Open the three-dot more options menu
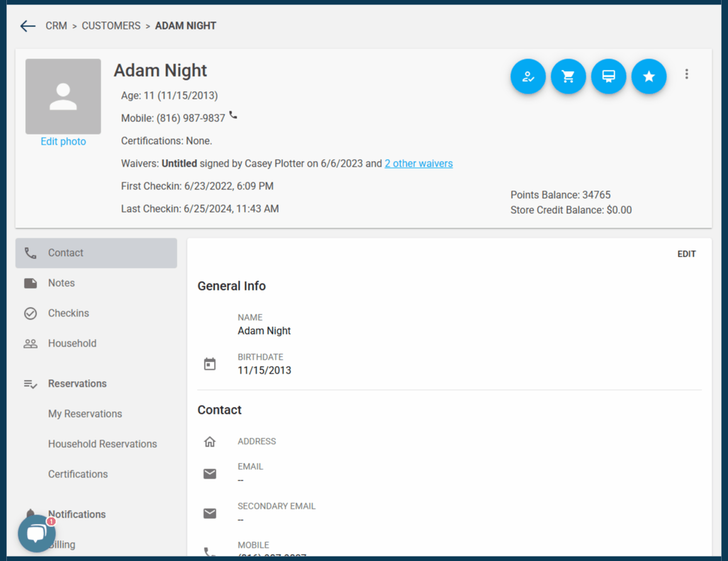This screenshot has width=728, height=561. [686, 74]
